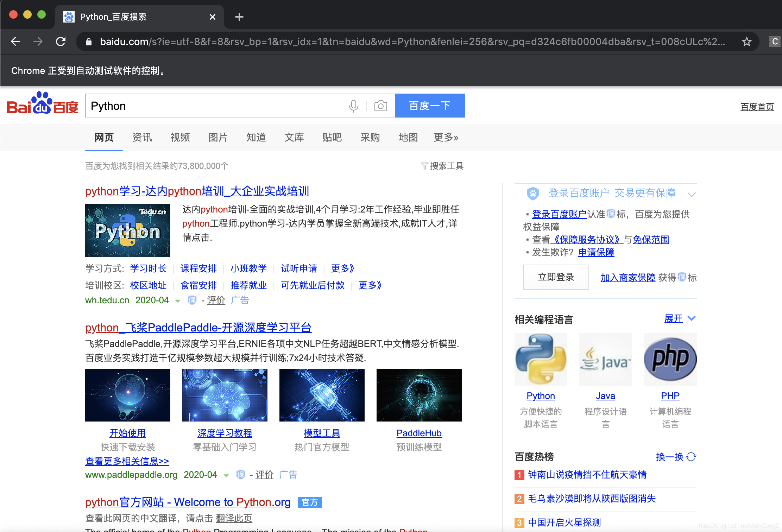
Task: Open python学习-达内python培训 result title
Action: [x=197, y=191]
